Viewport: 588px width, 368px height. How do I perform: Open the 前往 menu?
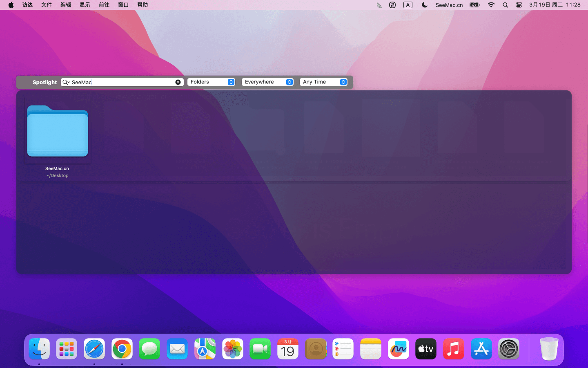(x=104, y=5)
